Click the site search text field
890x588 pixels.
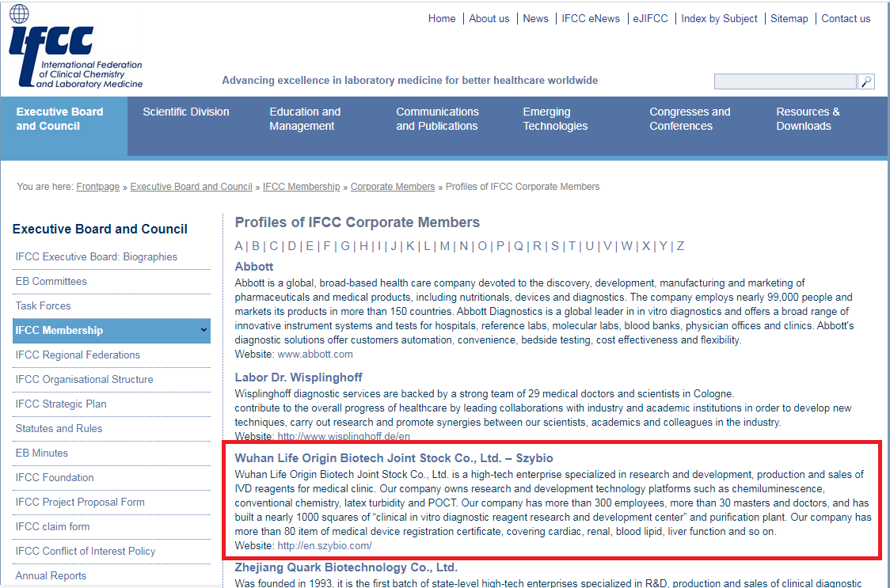coord(784,82)
